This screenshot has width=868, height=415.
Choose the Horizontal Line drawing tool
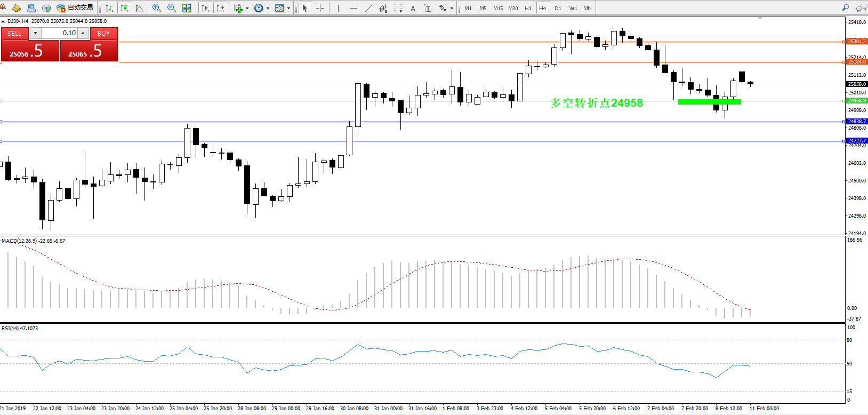(x=353, y=8)
